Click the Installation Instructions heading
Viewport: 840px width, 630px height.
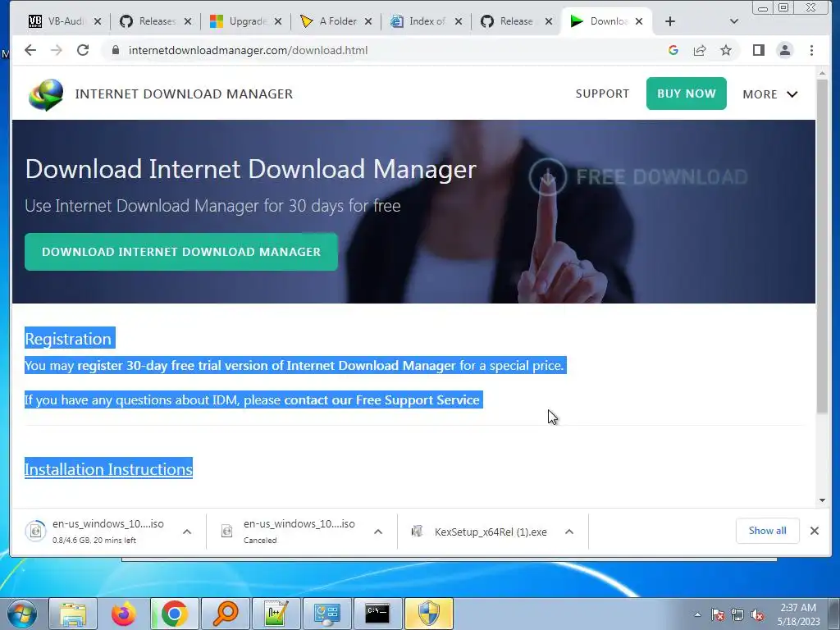pyautogui.click(x=108, y=469)
